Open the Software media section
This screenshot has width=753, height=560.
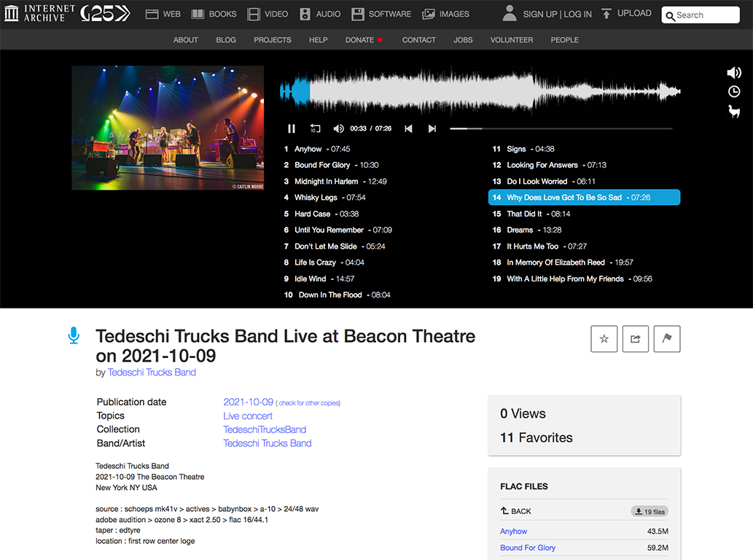coord(381,14)
